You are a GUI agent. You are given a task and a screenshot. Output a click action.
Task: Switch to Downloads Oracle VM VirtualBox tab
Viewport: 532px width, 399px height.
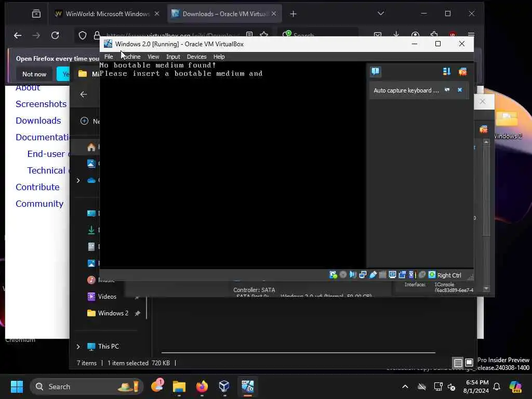(x=225, y=14)
